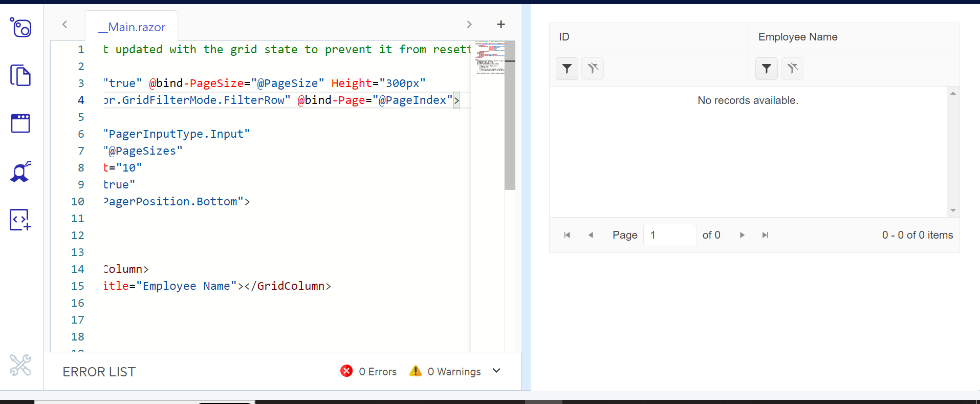Expand the Error List panel

click(x=496, y=371)
